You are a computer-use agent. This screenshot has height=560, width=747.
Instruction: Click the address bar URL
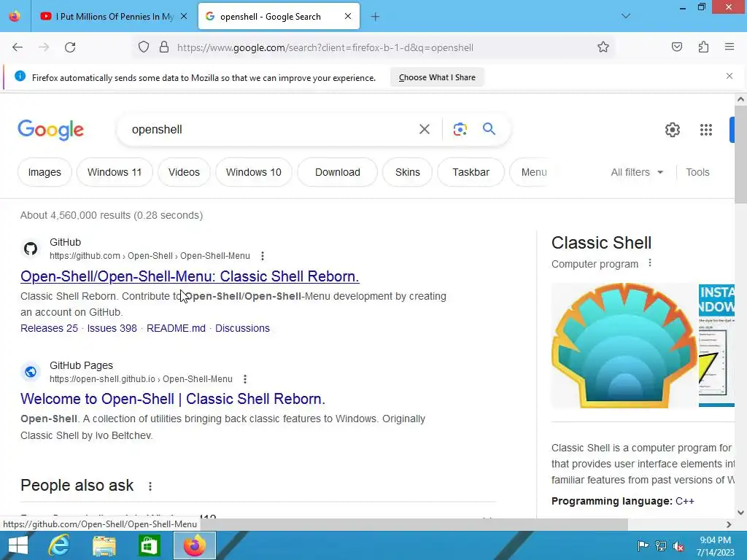pyautogui.click(x=325, y=47)
